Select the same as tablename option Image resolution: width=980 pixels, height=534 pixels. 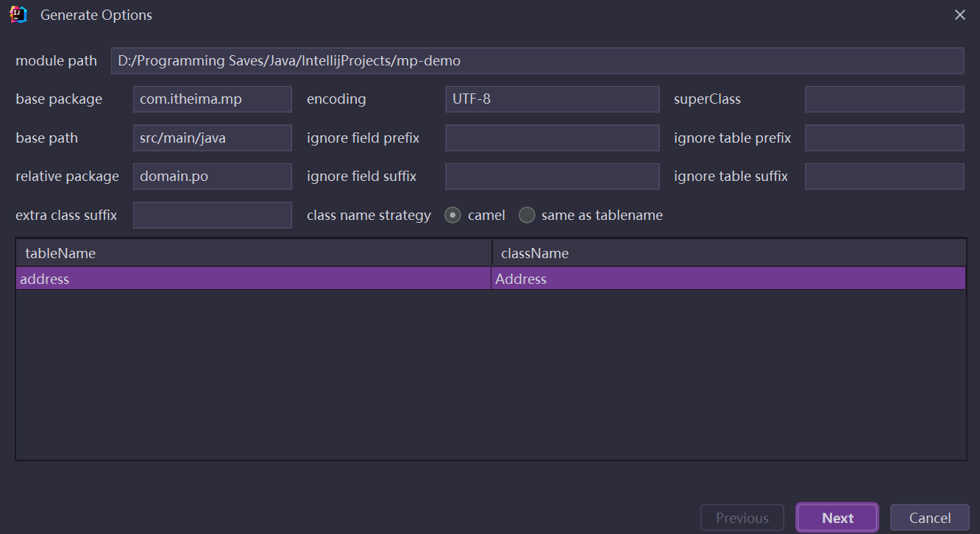[527, 216]
